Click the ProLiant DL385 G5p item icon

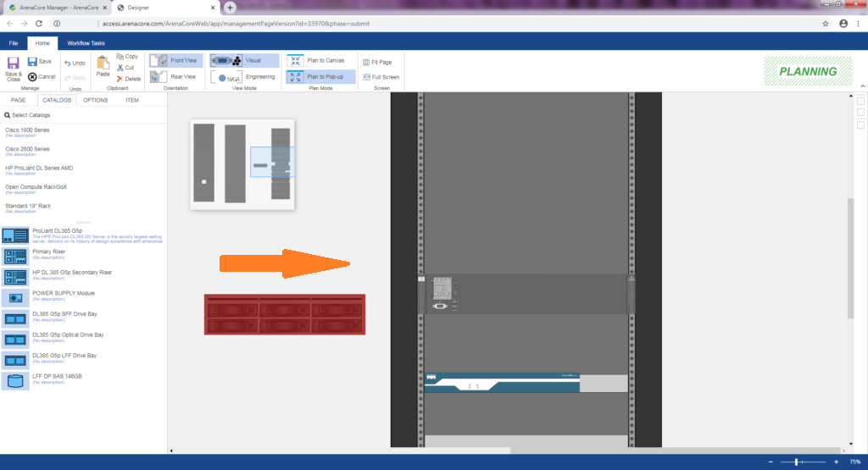pyautogui.click(x=15, y=235)
